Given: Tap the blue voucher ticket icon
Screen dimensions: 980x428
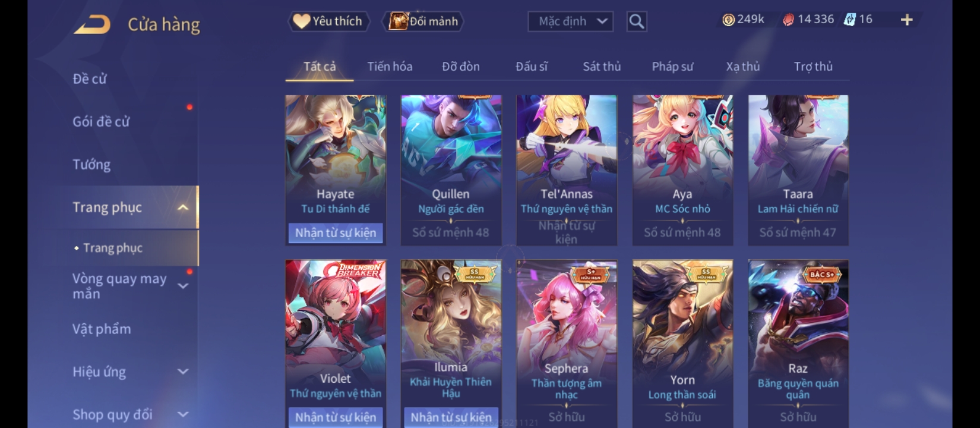Looking at the screenshot, I should click(x=850, y=20).
